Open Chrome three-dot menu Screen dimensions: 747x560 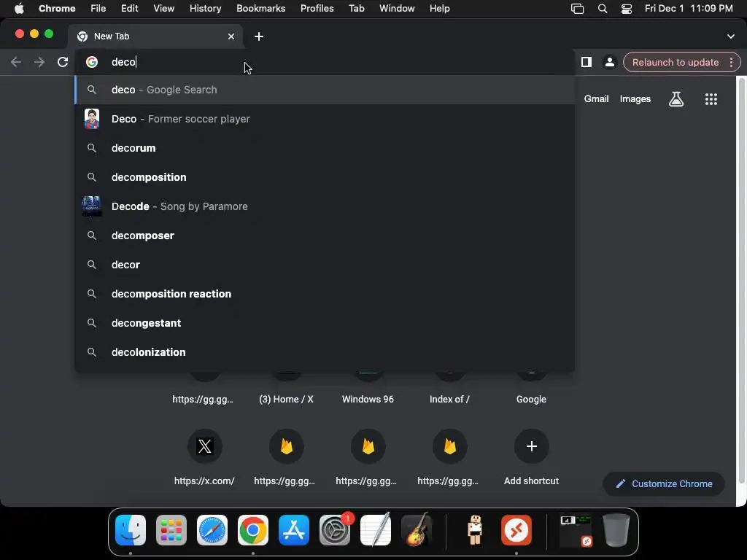pos(731,62)
